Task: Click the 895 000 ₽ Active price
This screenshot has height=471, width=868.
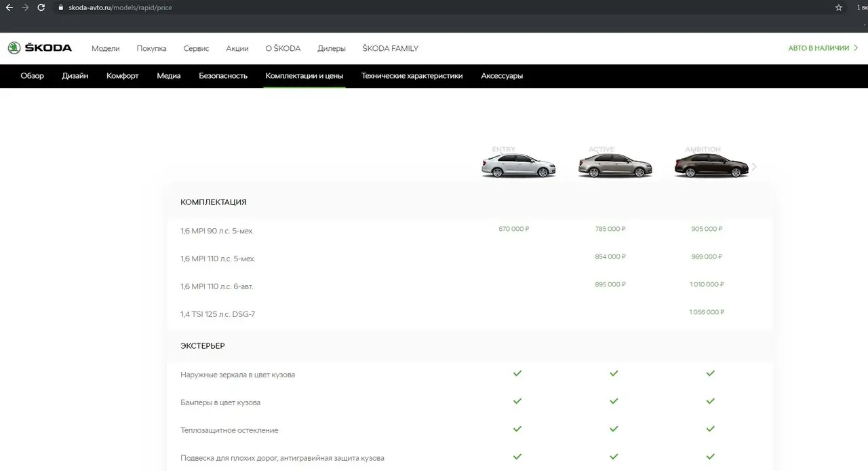Action: (610, 285)
